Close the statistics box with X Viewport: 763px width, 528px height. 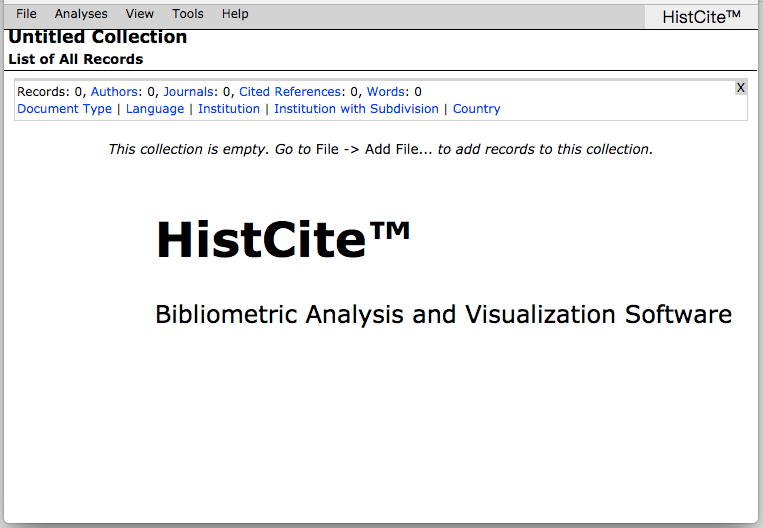(741, 88)
